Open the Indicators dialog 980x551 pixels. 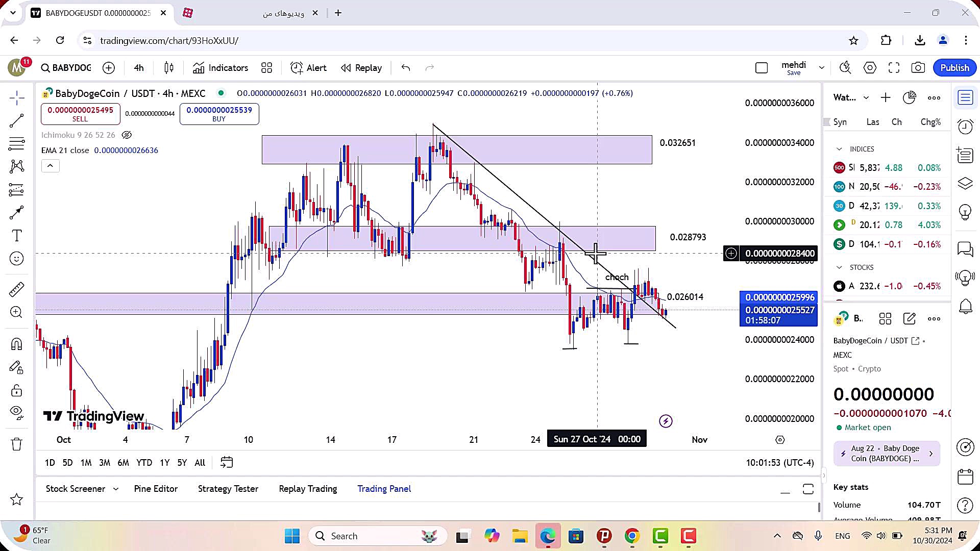click(x=220, y=68)
